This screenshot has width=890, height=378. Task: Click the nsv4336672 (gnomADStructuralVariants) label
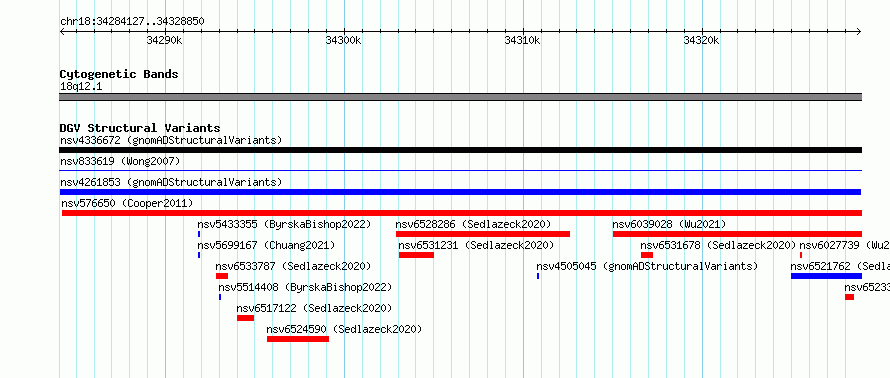coord(171,140)
